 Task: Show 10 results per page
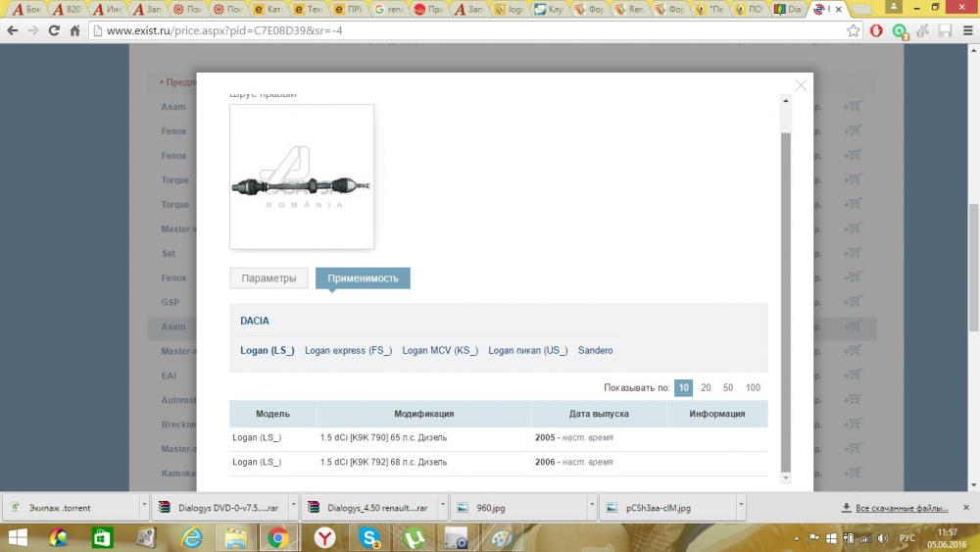pyautogui.click(x=683, y=387)
